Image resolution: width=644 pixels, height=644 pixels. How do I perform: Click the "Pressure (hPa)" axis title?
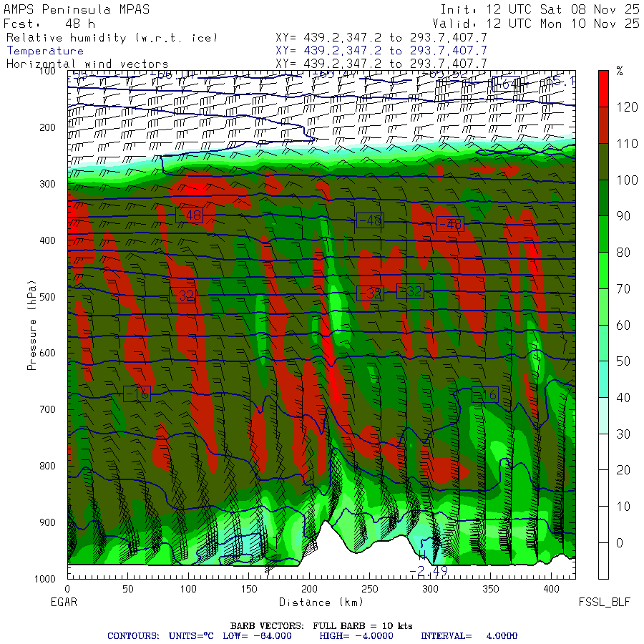click(x=31, y=326)
